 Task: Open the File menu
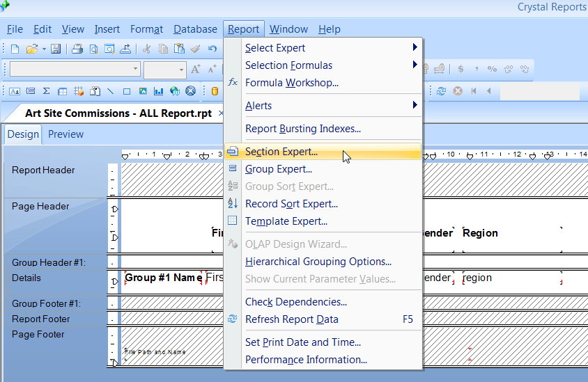point(15,29)
